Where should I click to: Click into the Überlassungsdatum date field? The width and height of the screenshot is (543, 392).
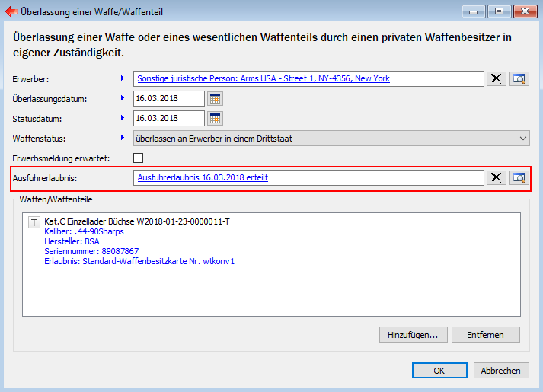pyautogui.click(x=168, y=98)
